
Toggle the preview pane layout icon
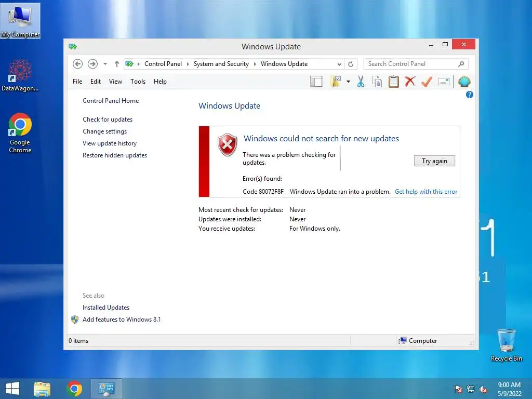coord(316,82)
